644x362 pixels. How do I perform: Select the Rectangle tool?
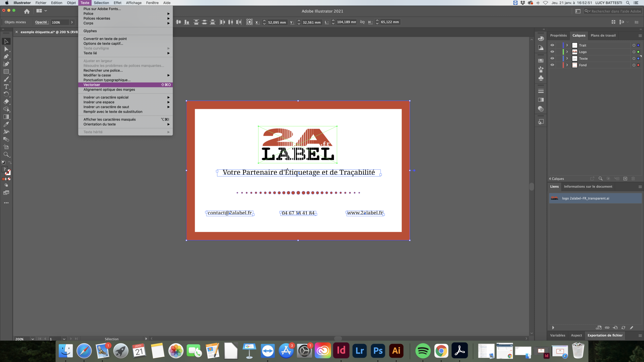click(x=6, y=72)
